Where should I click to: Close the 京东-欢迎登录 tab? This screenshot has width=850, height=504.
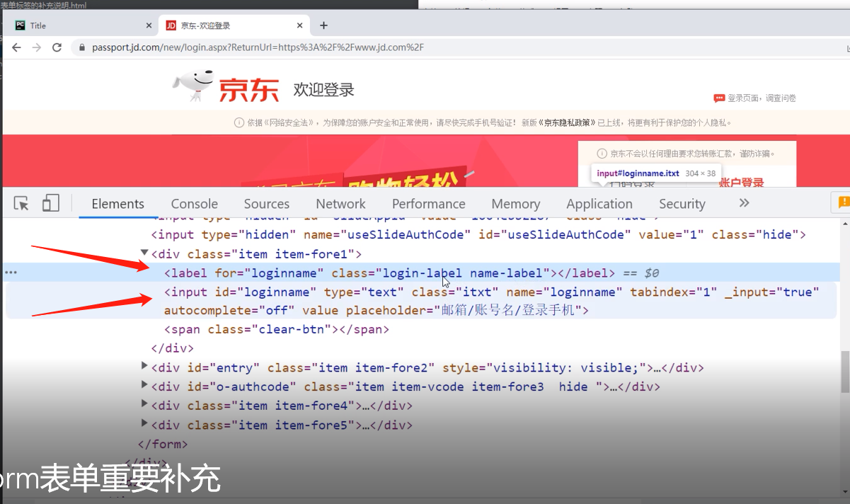tap(300, 25)
